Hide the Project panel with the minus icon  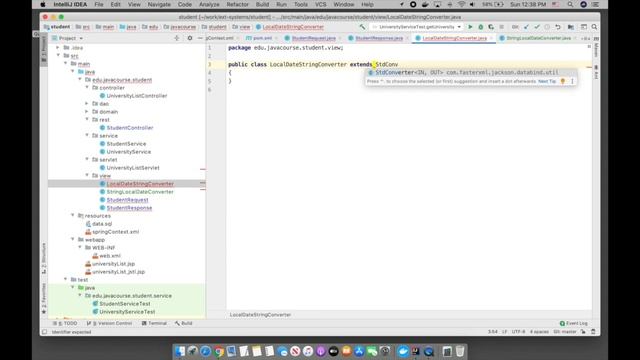200,38
